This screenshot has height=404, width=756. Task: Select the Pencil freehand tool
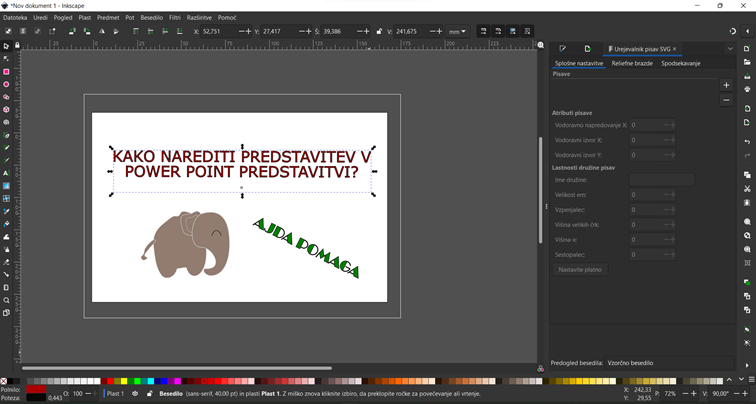click(x=6, y=148)
